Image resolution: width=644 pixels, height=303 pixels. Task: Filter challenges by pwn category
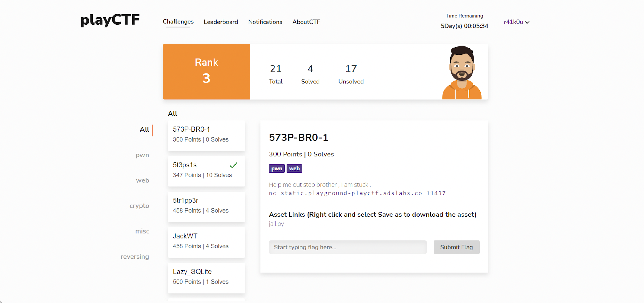142,155
